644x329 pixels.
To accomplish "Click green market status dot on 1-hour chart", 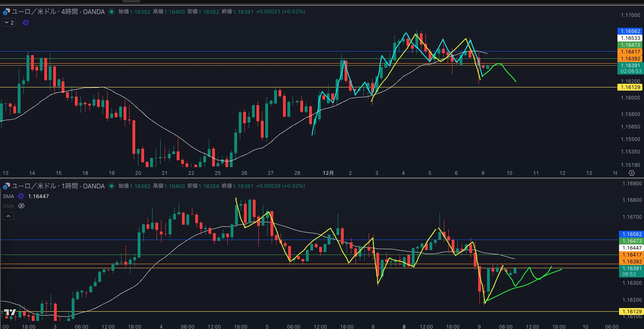I will 111,186.
